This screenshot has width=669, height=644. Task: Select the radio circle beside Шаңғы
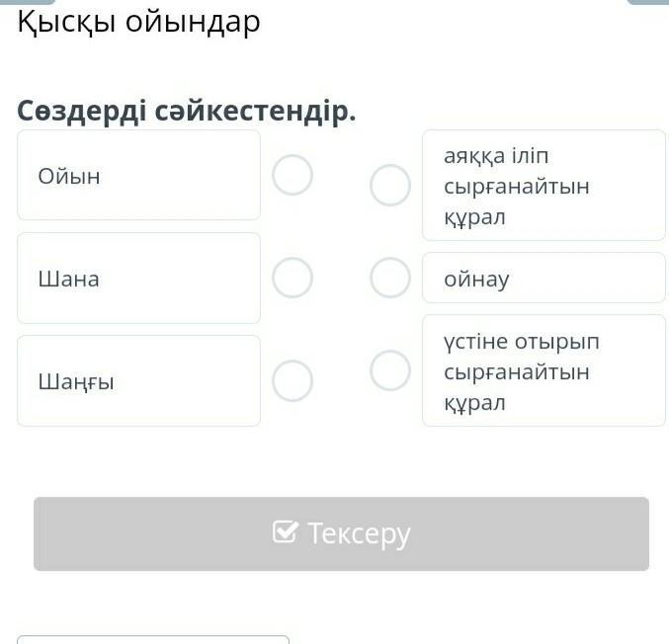point(293,380)
